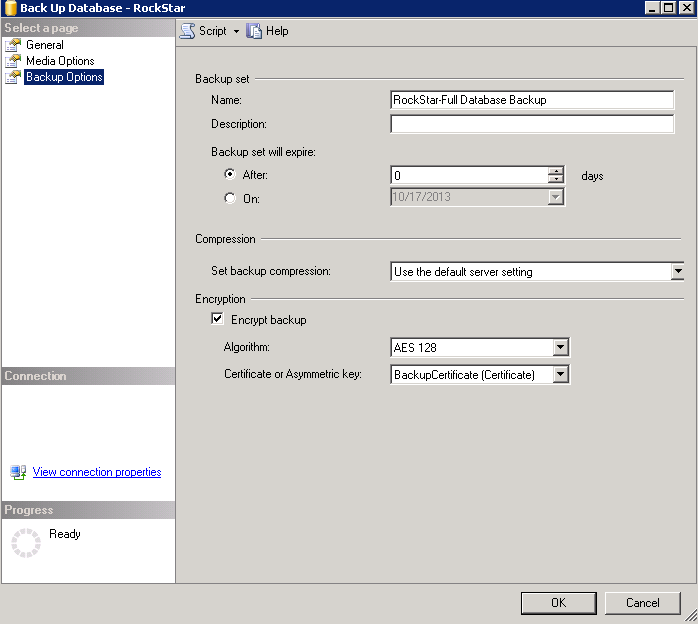This screenshot has width=698, height=624.
Task: Expand the encryption Algorithm dropdown
Action: pos(560,348)
